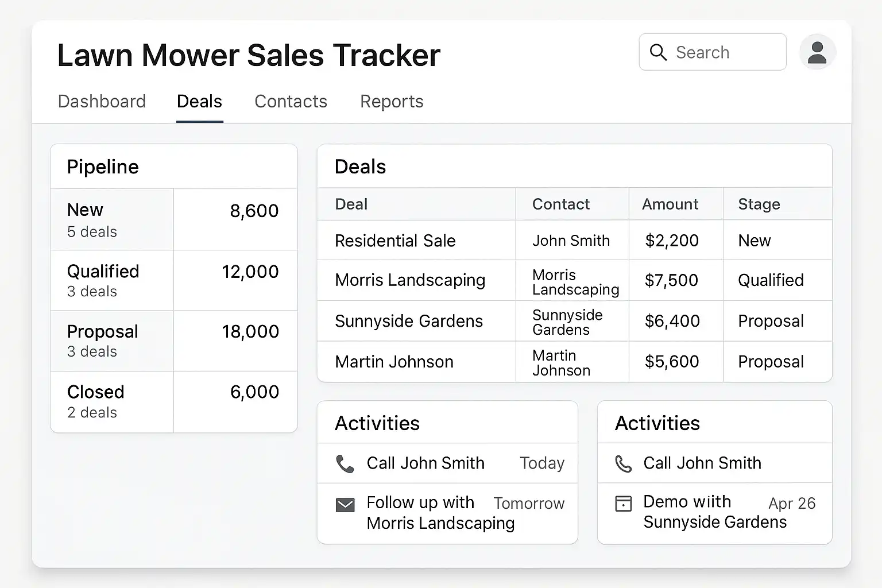882x588 pixels.
Task: Click the Amount column header
Action: [670, 204]
